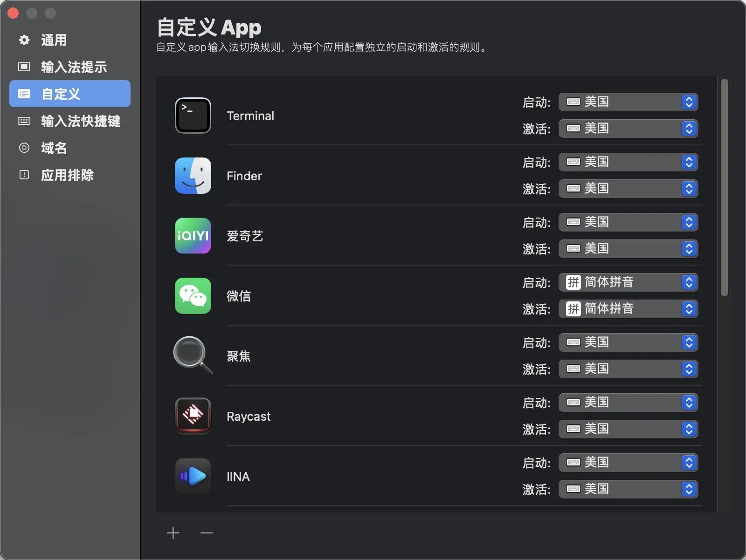Select 应用排除 in the sidebar
Image resolution: width=746 pixels, height=560 pixels.
(x=67, y=175)
